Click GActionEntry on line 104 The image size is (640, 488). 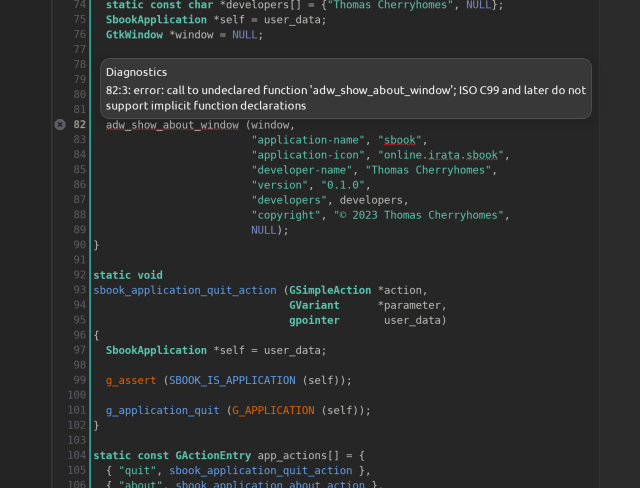pos(213,455)
